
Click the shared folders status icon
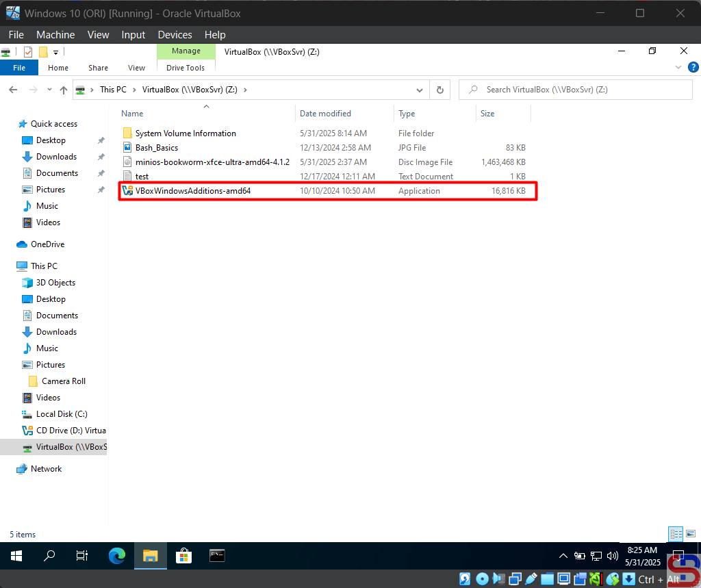coord(547,579)
